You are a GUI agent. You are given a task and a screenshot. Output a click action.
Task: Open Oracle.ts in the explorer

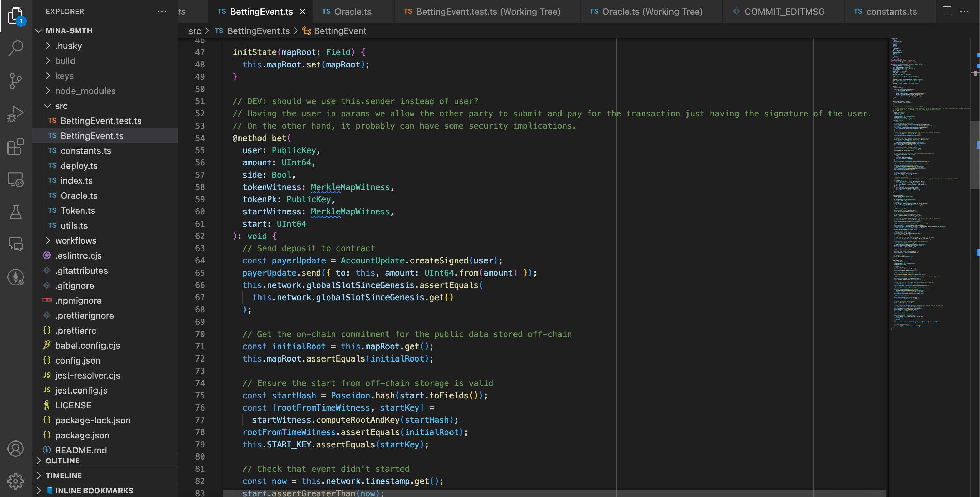pyautogui.click(x=105, y=195)
